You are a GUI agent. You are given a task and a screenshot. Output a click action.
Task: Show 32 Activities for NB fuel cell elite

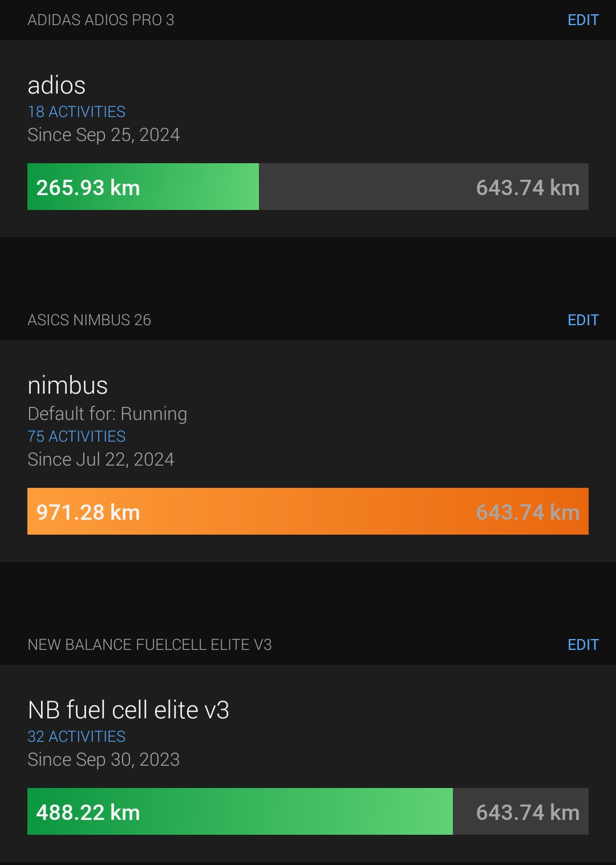coord(76,737)
